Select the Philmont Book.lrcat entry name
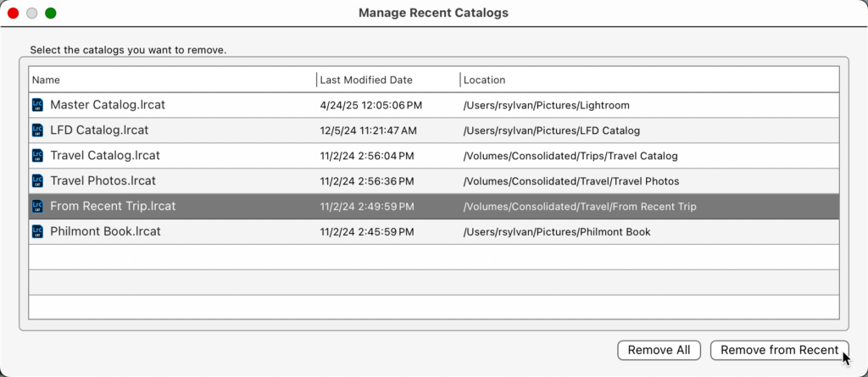The image size is (868, 377). 105,231
